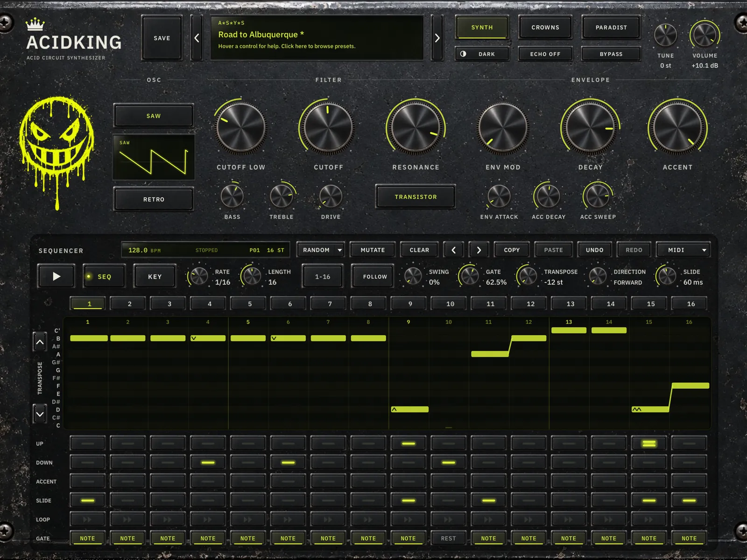Save the current preset

click(162, 38)
